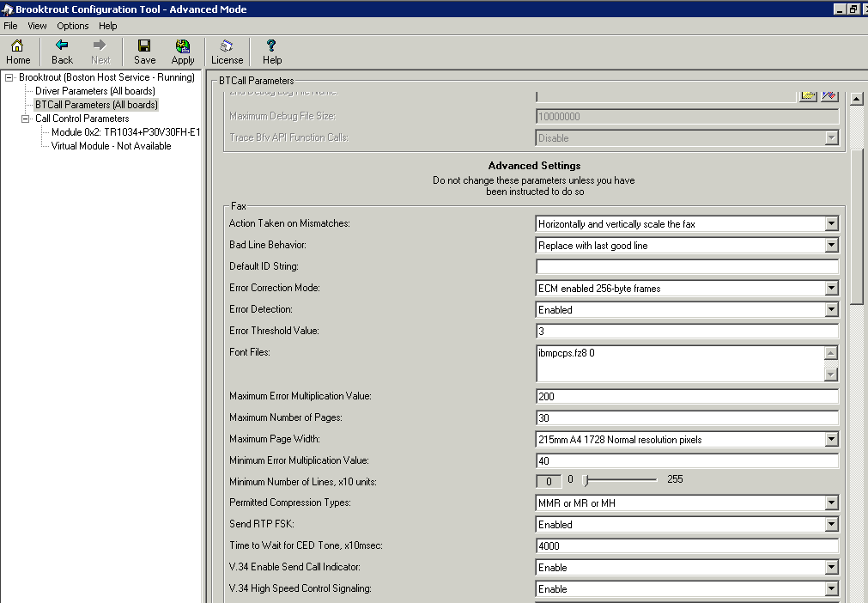Open Permitted Compression Types dropdown
The image size is (868, 603).
(831, 502)
